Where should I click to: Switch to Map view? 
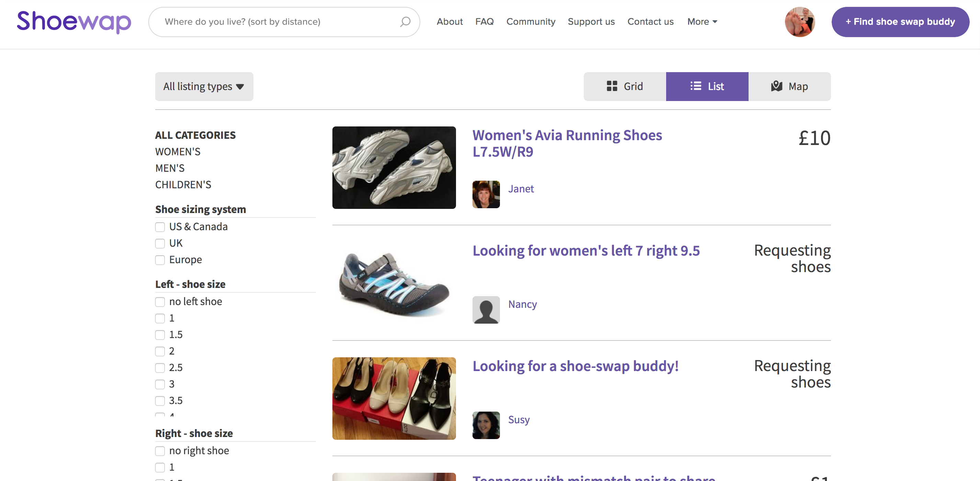coord(789,86)
